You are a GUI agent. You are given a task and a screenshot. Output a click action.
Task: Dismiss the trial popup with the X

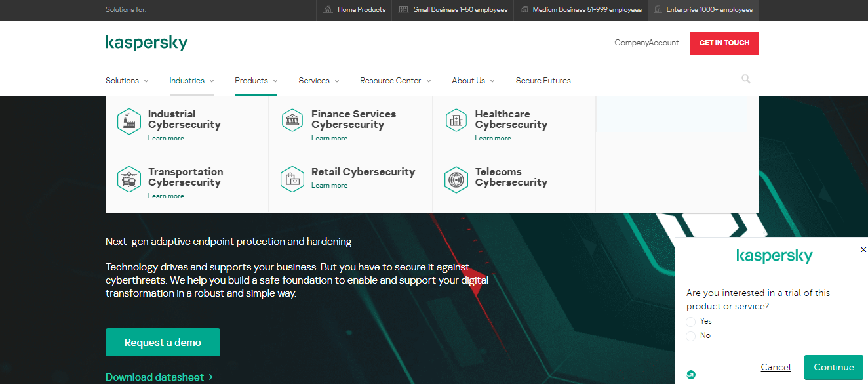(863, 249)
